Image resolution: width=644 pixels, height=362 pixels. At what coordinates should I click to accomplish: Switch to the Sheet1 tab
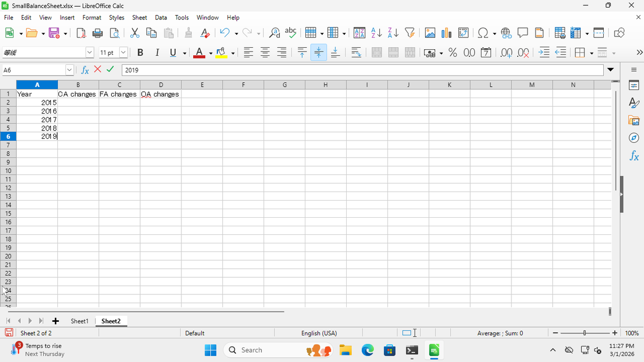coord(79,321)
